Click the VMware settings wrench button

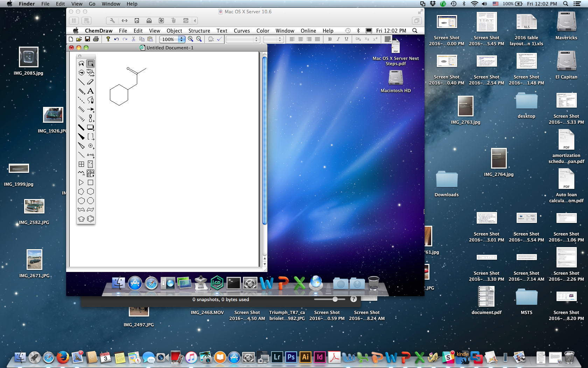click(112, 21)
